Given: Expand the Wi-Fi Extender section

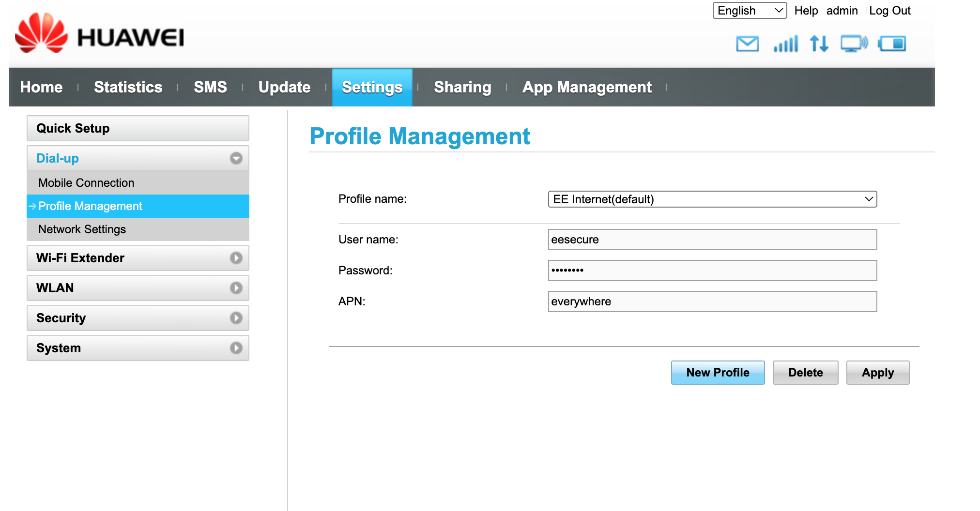Looking at the screenshot, I should 138,258.
